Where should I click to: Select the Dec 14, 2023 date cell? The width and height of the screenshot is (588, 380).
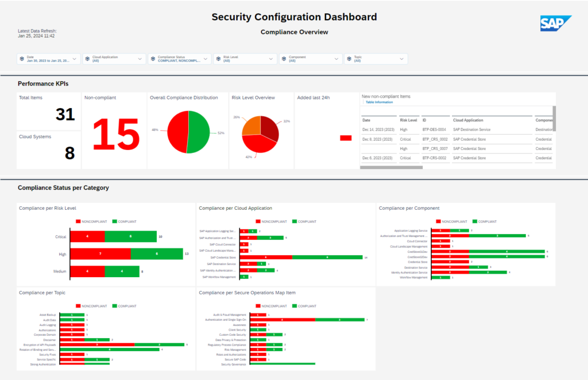coord(378,129)
